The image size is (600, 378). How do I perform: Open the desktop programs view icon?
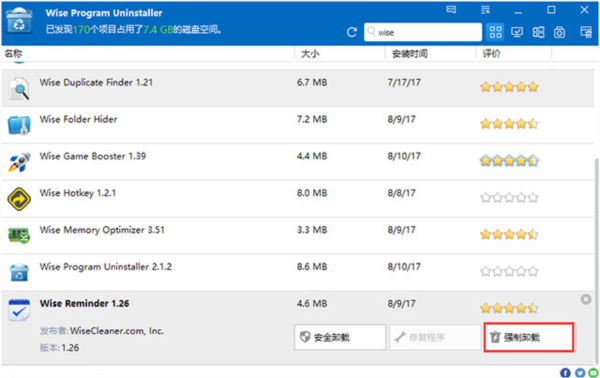pos(517,32)
